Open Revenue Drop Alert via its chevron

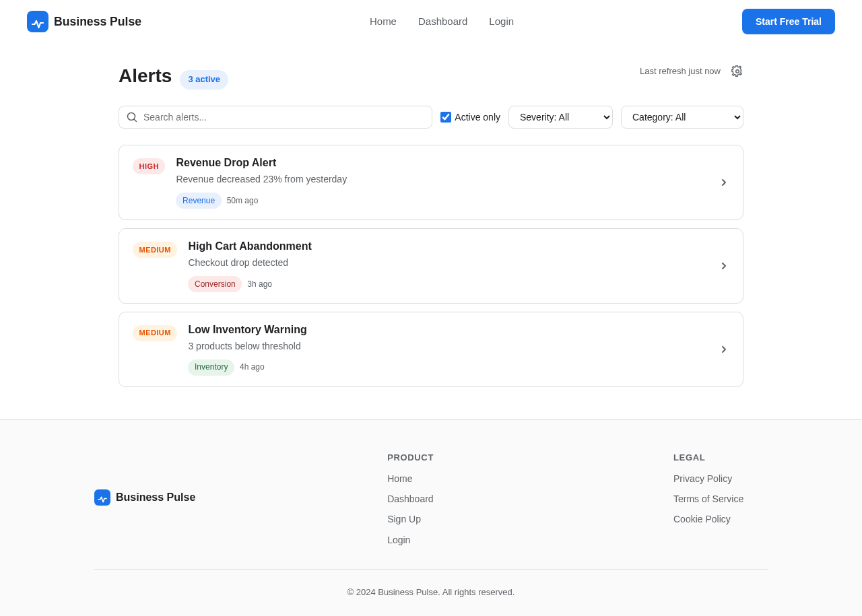pyautogui.click(x=724, y=182)
